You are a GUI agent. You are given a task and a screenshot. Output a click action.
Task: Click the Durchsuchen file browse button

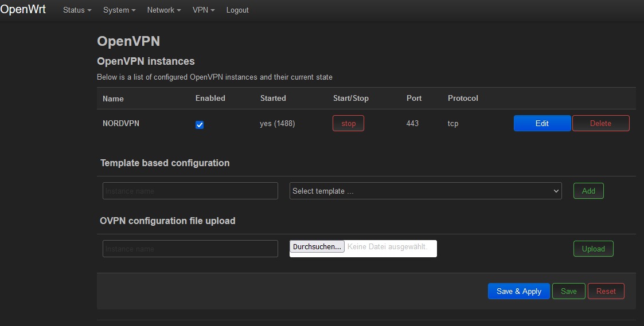(x=317, y=247)
